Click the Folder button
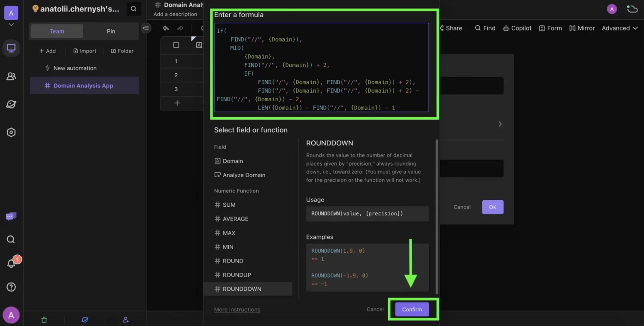The height and width of the screenshot is (326, 644). pos(122,51)
